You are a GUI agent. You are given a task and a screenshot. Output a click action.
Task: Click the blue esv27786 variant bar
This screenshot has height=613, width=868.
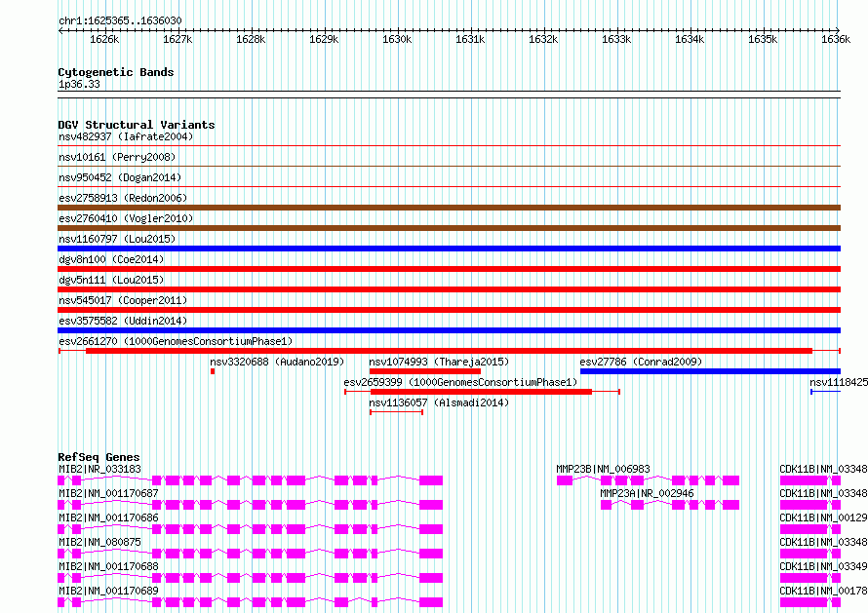tap(710, 371)
